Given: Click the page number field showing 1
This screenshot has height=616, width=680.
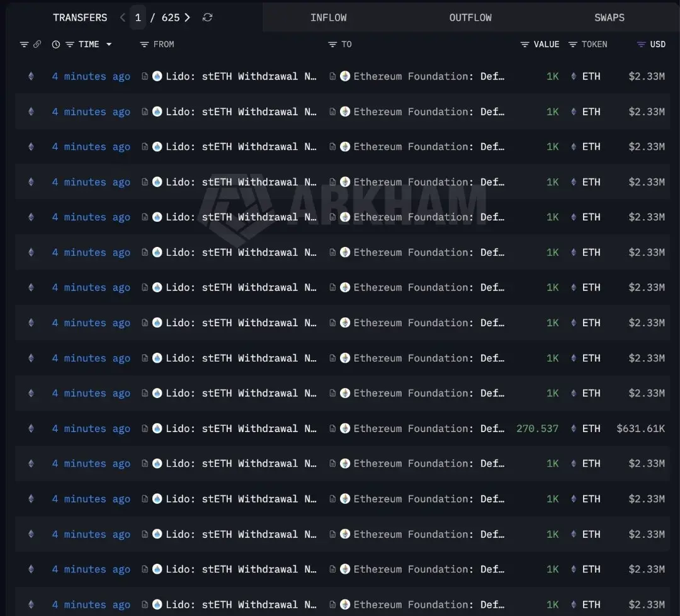Looking at the screenshot, I should (138, 18).
